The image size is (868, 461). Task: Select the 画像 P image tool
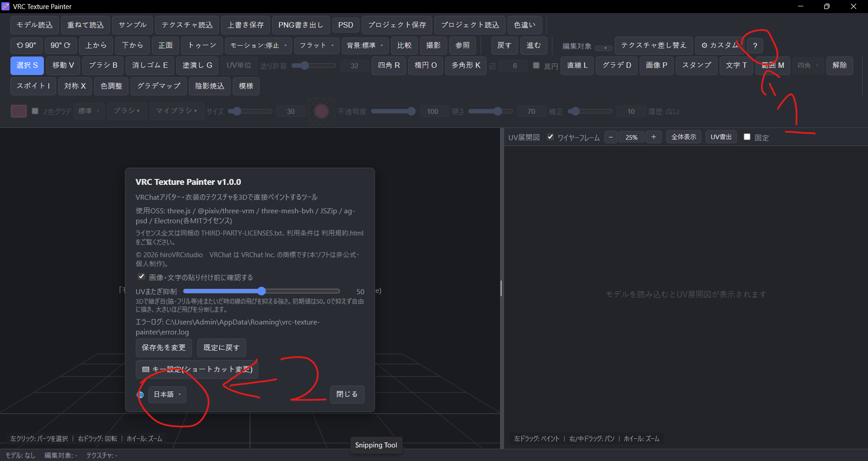tap(657, 66)
